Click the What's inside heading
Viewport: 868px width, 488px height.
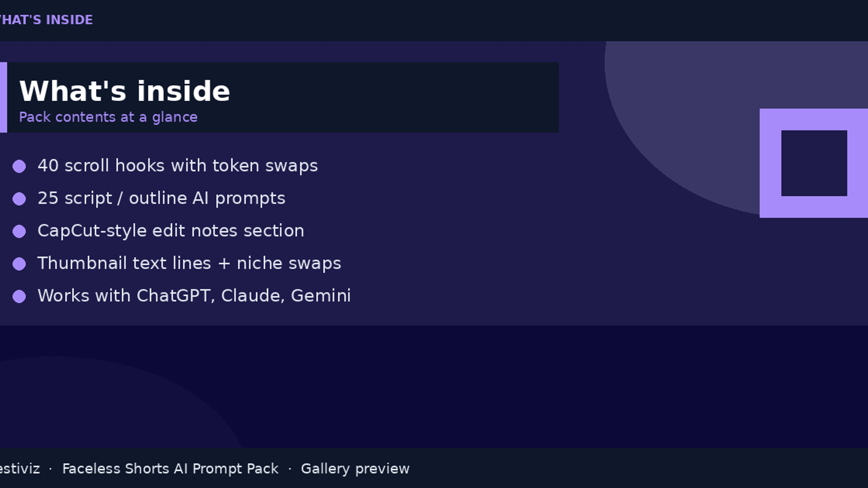point(125,91)
